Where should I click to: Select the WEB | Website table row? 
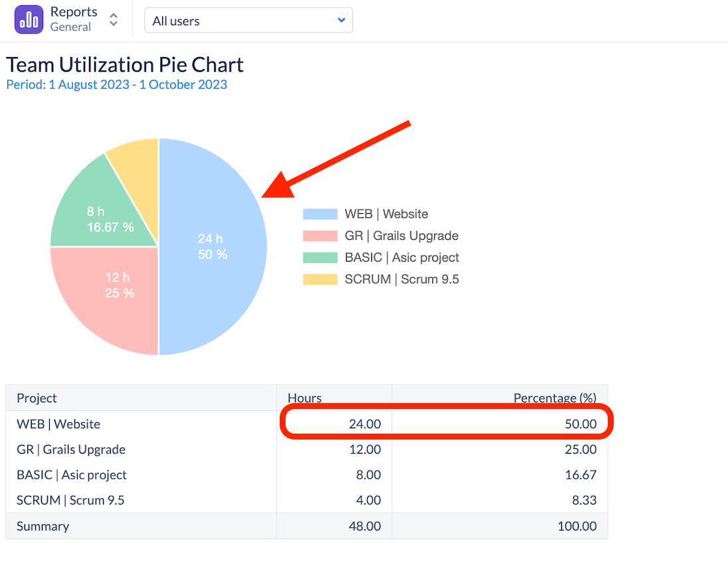tap(58, 424)
